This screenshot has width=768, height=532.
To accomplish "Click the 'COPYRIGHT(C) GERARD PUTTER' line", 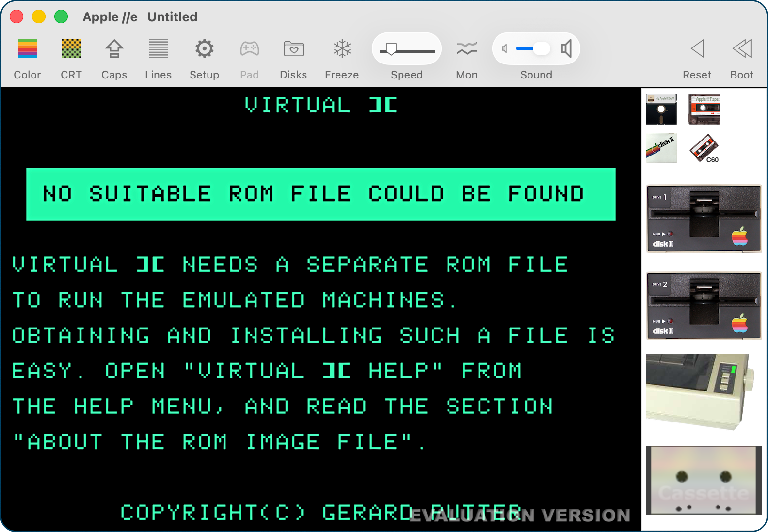I will pyautogui.click(x=321, y=512).
